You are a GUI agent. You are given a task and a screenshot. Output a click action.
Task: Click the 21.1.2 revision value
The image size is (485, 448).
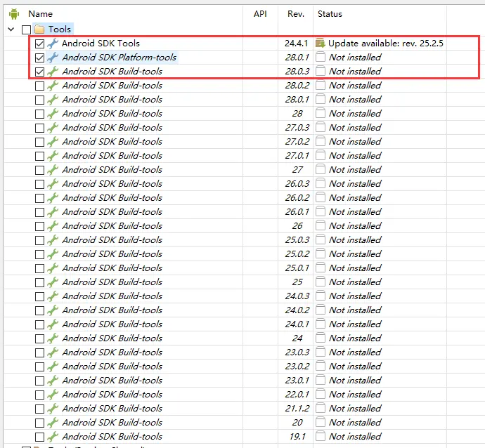point(297,409)
